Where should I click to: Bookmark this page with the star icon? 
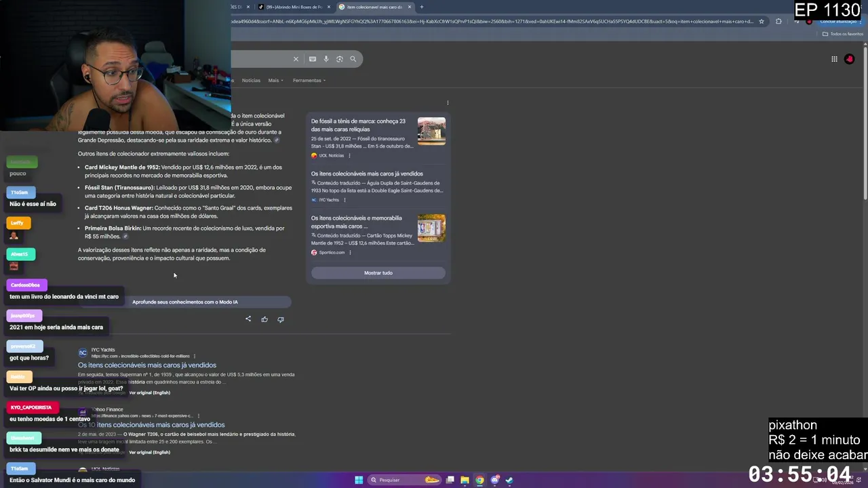[761, 21]
